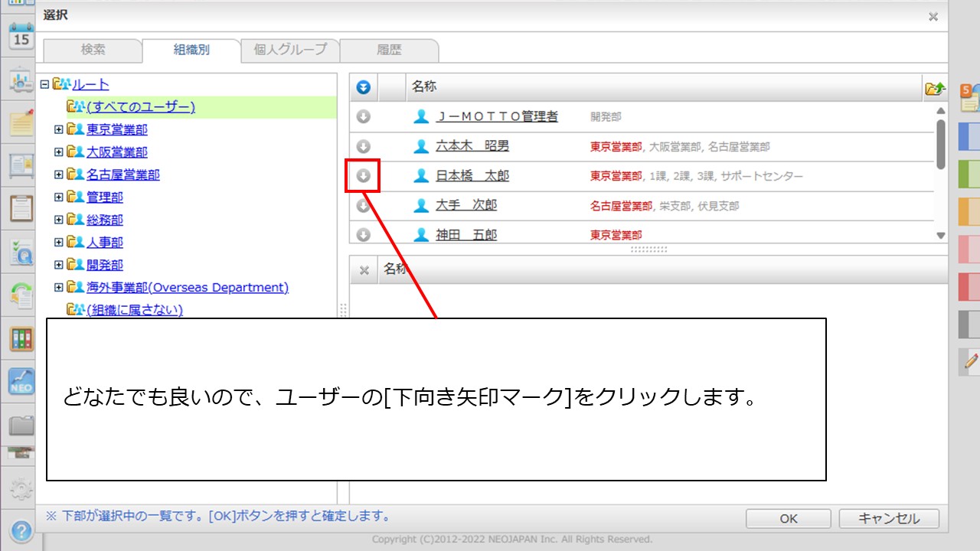This screenshot has height=551, width=980.
Task: Click the blue select-all arrow in list header
Action: (364, 88)
